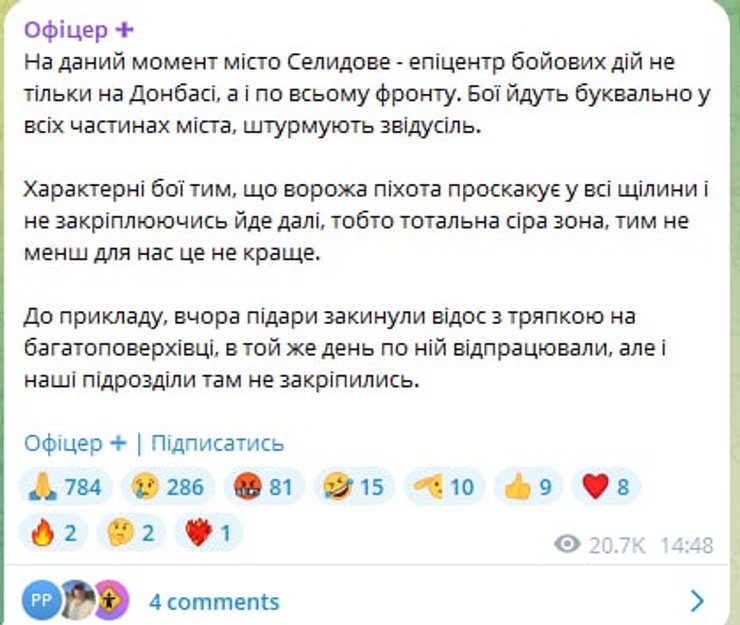Click the 14:48 message timestamp
Viewport: 740px width, 625px height.
coord(687,545)
